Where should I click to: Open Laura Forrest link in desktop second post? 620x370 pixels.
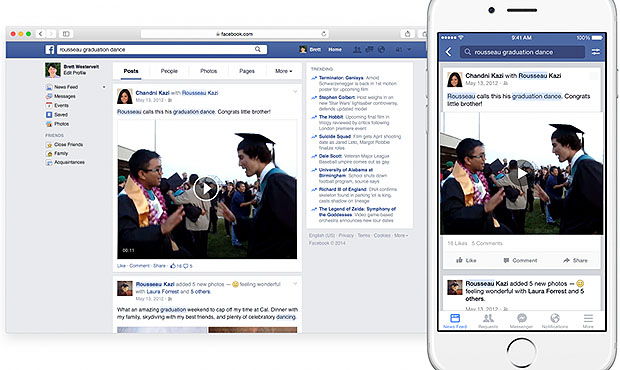point(163,292)
